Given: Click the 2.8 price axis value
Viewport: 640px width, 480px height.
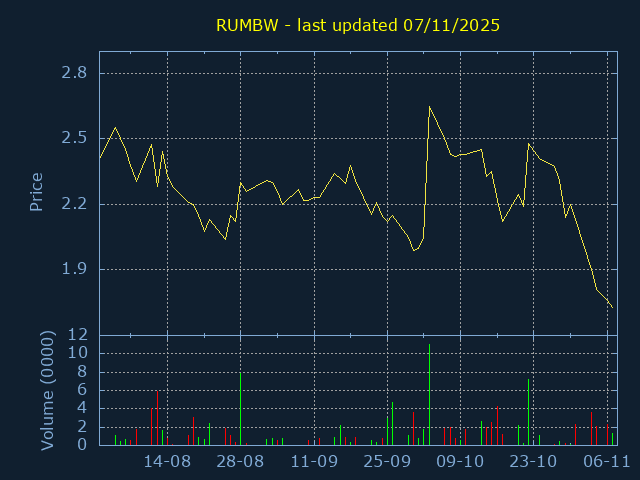Looking at the screenshot, I should (73, 73).
